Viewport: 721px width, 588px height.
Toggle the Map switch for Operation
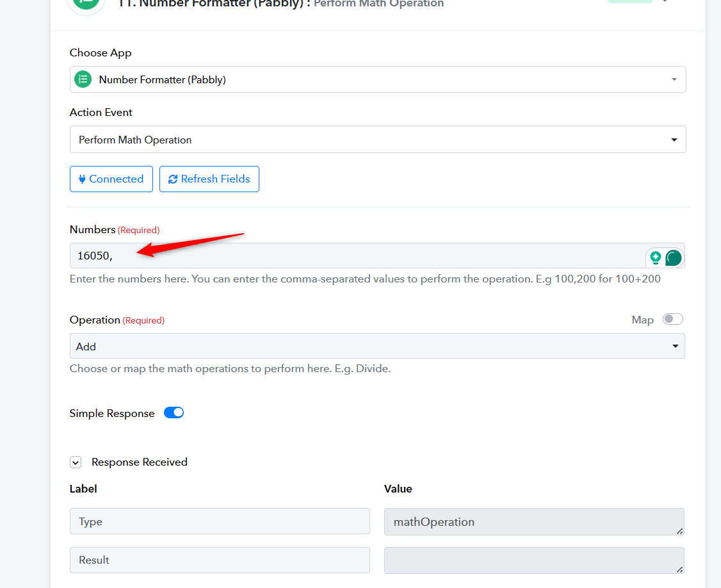[673, 320]
